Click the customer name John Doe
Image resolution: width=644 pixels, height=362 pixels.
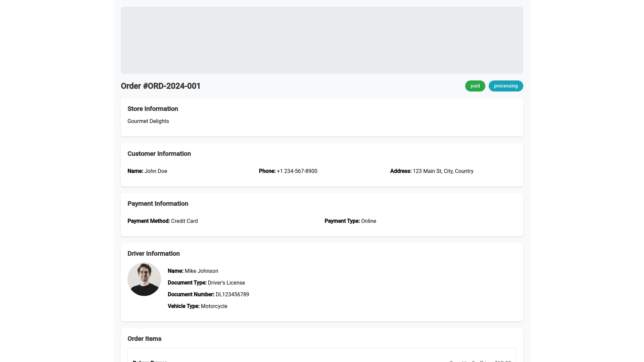pyautogui.click(x=156, y=171)
